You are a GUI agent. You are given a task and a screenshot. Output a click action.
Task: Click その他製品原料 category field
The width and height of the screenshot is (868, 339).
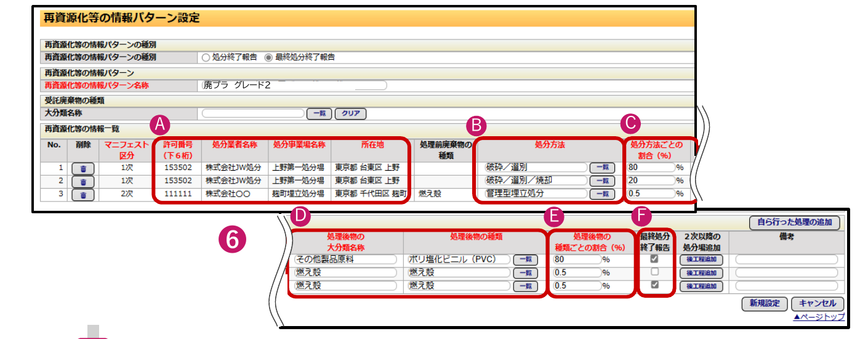[346, 259]
